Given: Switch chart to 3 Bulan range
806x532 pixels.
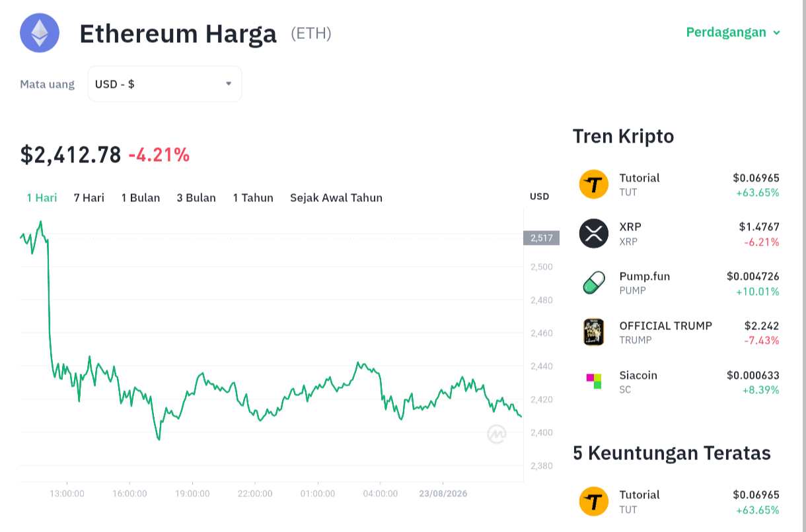Looking at the screenshot, I should tap(196, 197).
